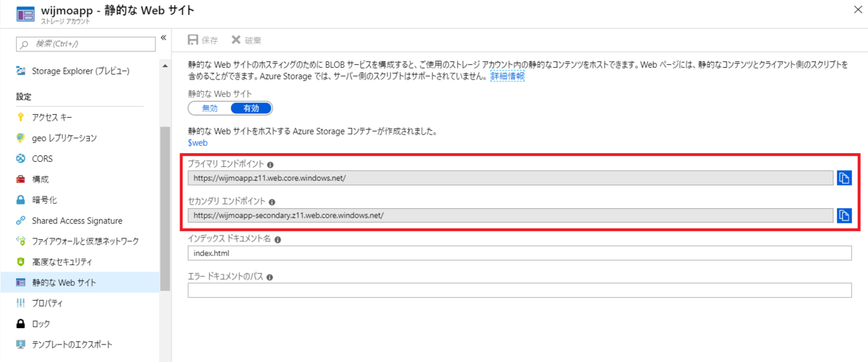Click the shield icon for 高度なセキュリティ

[x=20, y=262]
